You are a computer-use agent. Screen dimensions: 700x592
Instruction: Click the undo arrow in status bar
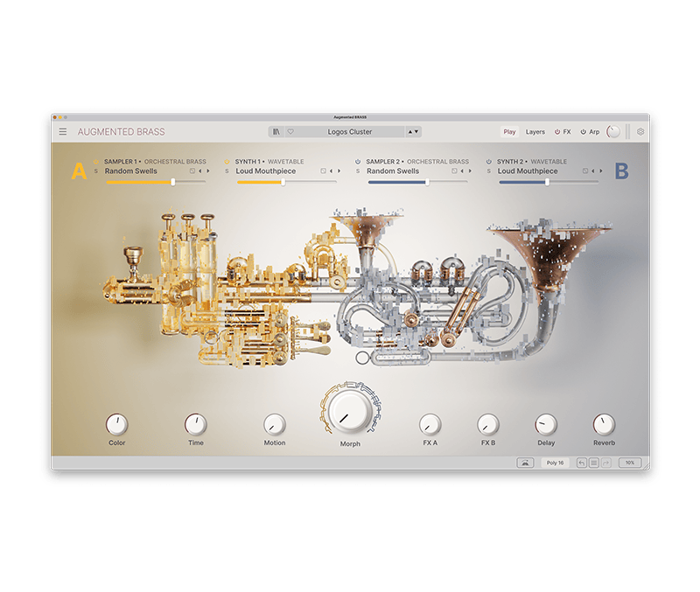pyautogui.click(x=582, y=463)
